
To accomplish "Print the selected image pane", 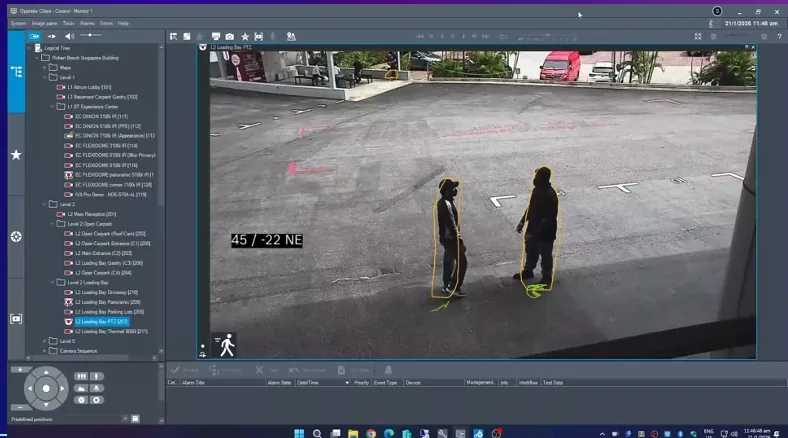I will 216,37.
